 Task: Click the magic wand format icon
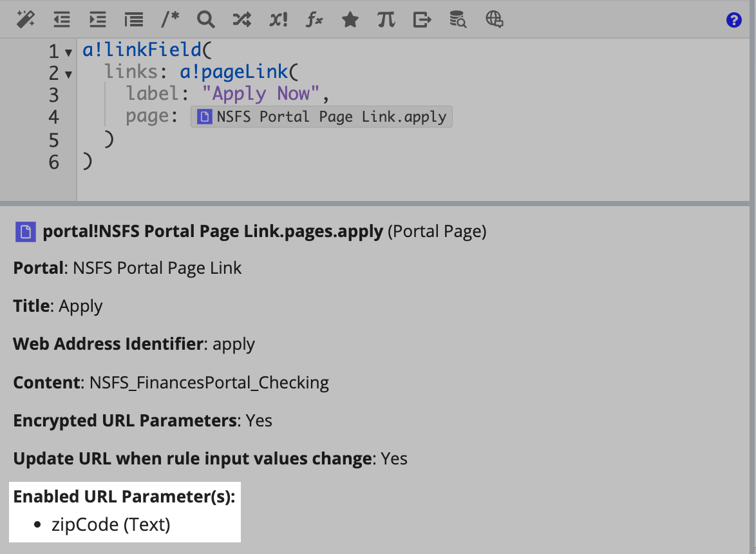point(25,20)
